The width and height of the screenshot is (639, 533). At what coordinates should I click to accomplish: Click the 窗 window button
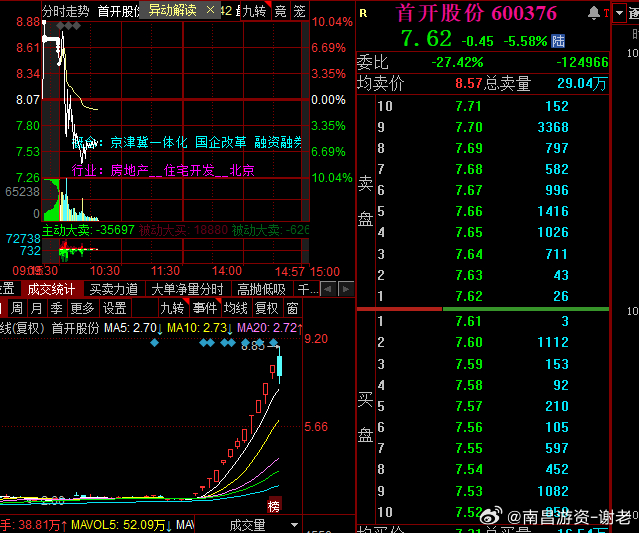click(x=292, y=308)
